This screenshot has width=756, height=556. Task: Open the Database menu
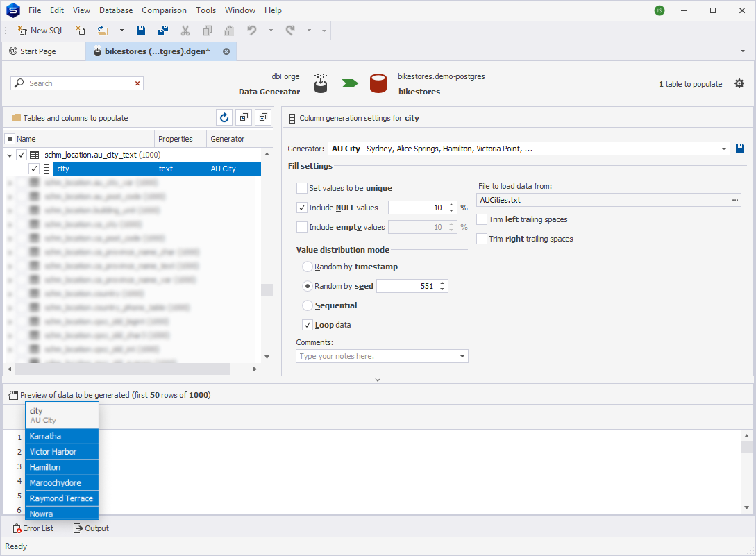coord(116,10)
